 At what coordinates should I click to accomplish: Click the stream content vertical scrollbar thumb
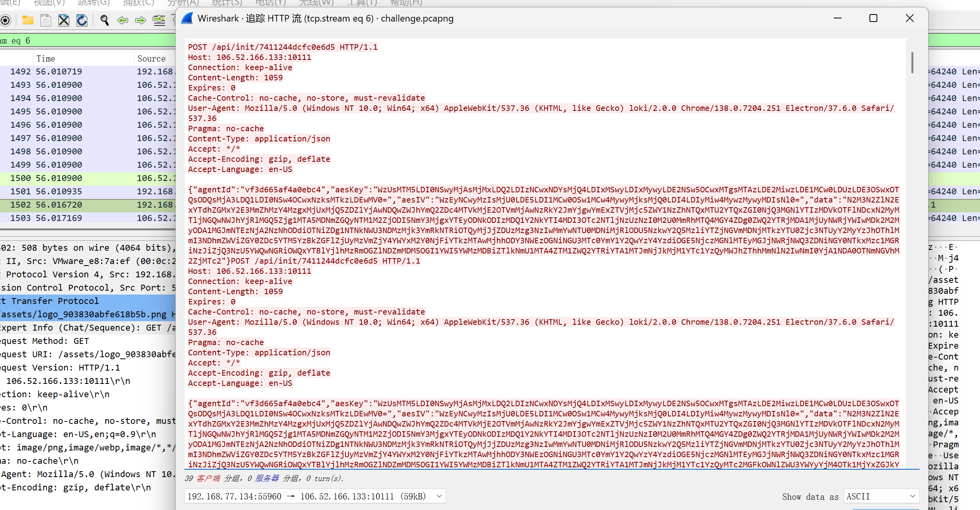pyautogui.click(x=912, y=63)
